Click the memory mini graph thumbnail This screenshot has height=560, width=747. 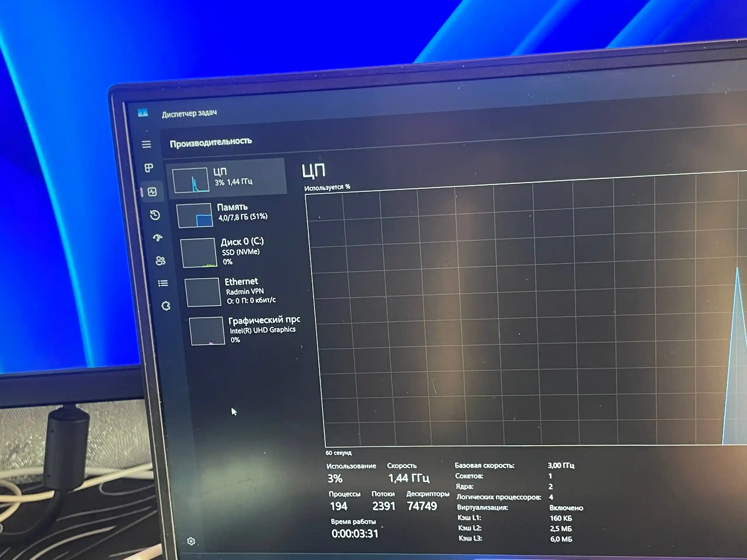pos(195,216)
